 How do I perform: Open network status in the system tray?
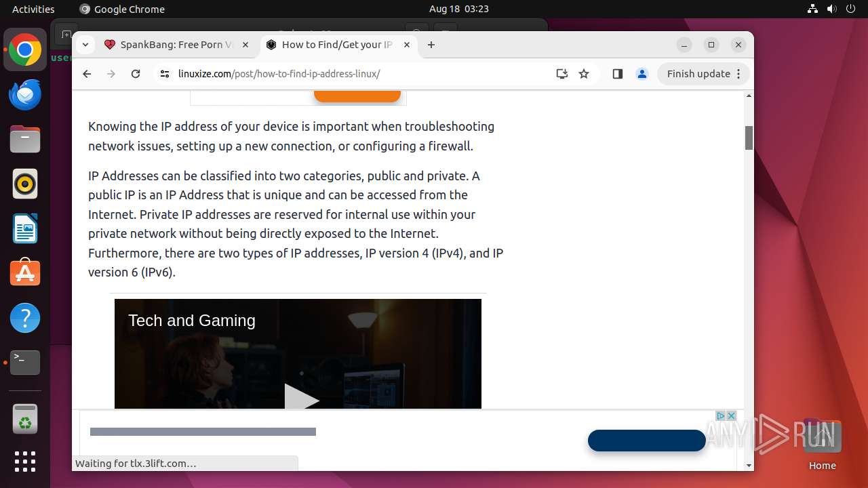pos(813,9)
